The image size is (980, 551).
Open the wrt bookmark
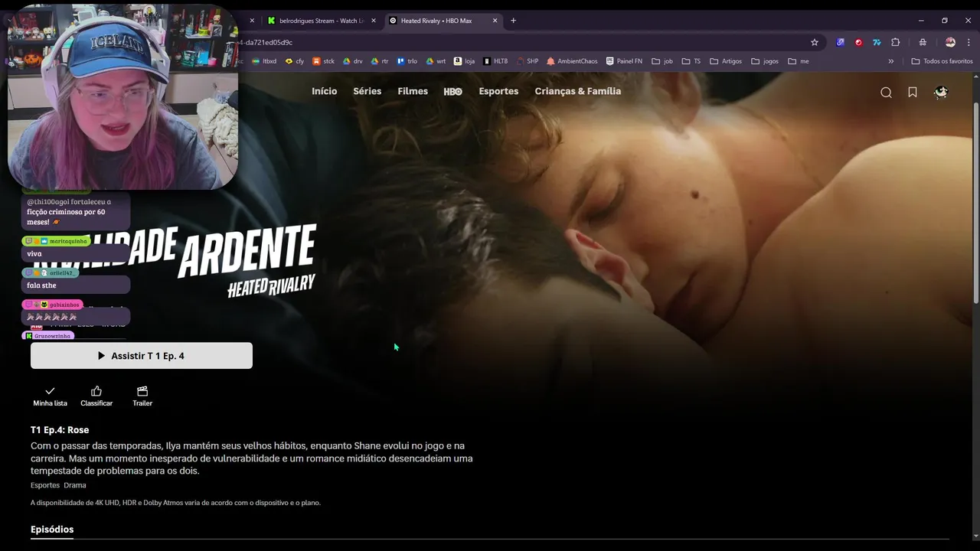[x=436, y=61]
